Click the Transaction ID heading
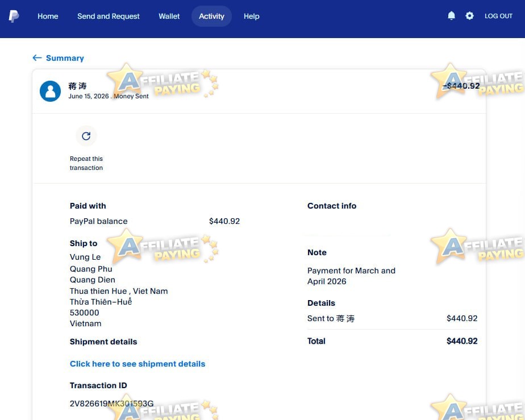 tap(98, 385)
